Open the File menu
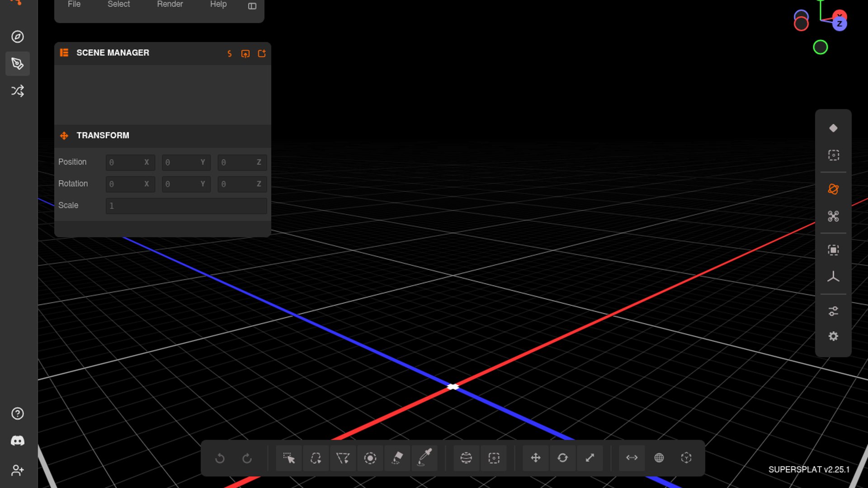This screenshot has height=488, width=868. coord(74,5)
